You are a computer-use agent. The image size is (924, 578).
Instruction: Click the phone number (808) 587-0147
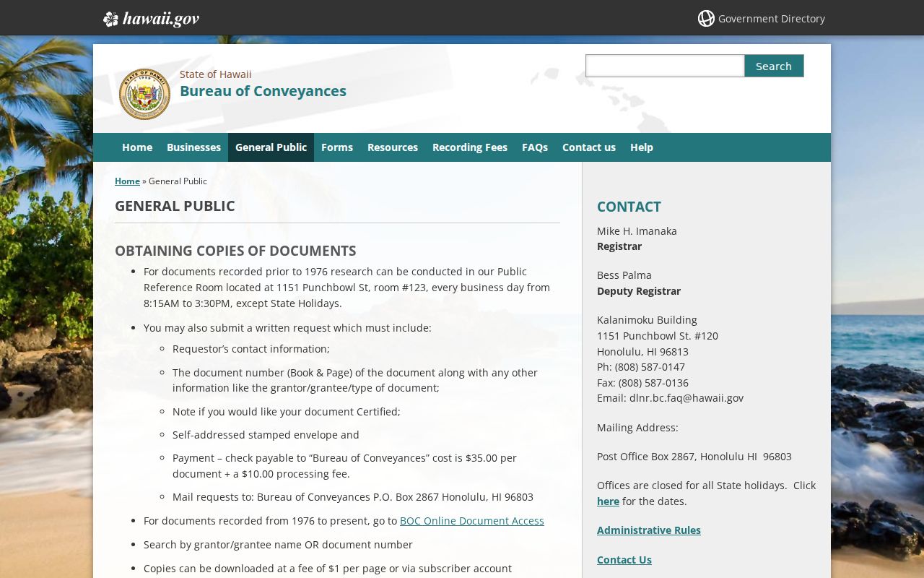(x=650, y=367)
